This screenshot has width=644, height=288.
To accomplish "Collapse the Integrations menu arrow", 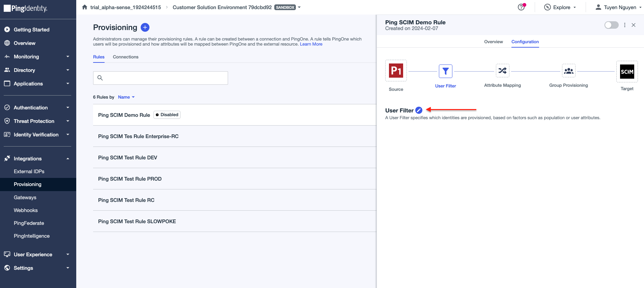I will [x=68, y=158].
